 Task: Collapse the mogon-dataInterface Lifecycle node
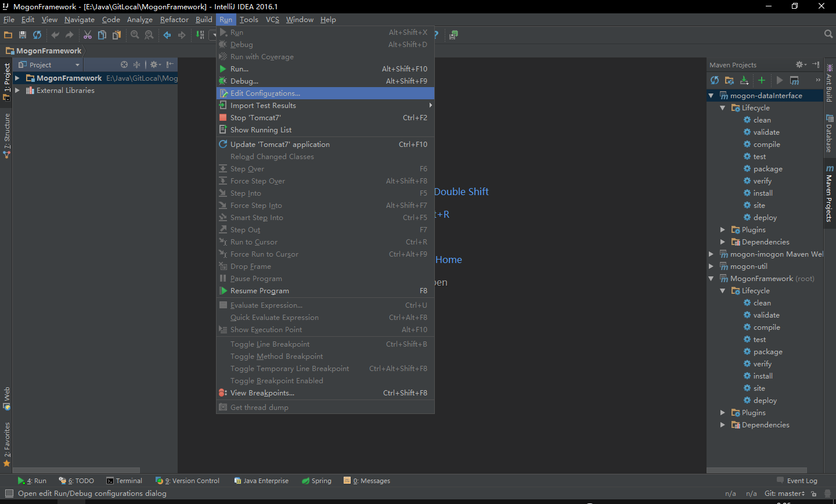coord(722,107)
